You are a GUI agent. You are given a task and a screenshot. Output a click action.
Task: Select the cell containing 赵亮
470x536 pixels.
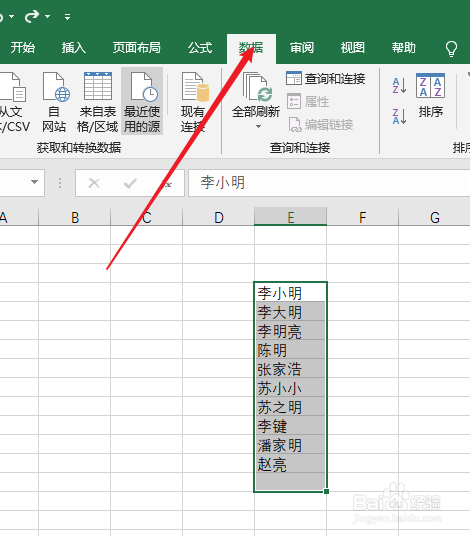(x=291, y=463)
